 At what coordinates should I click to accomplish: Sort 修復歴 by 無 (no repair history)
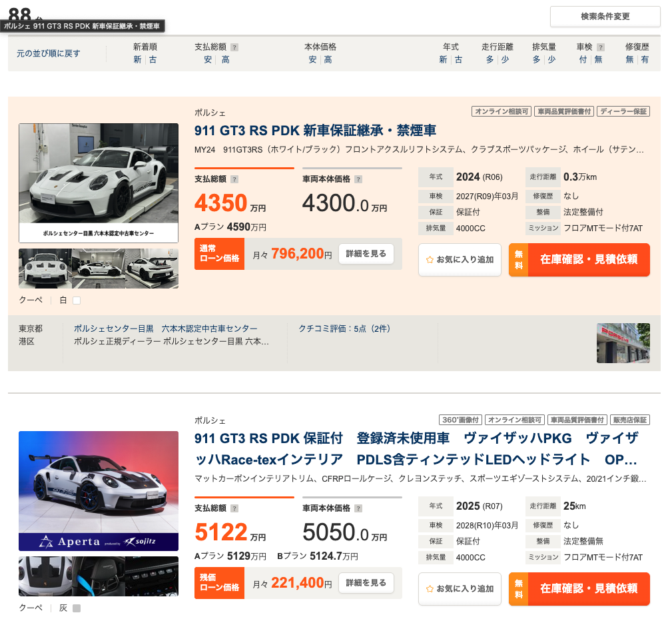(629, 59)
